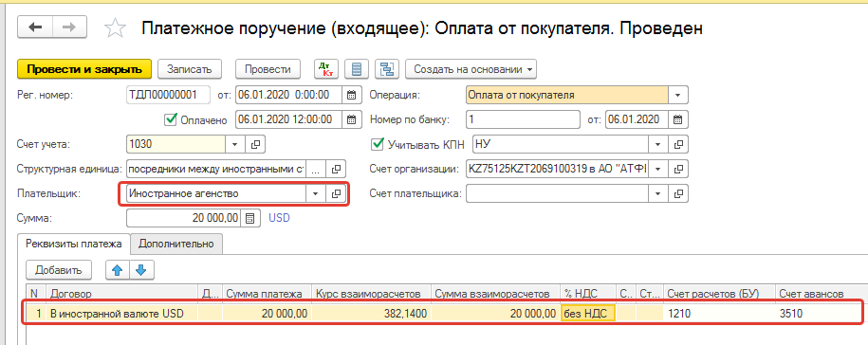Go forward with the right arrow button

[x=69, y=27]
